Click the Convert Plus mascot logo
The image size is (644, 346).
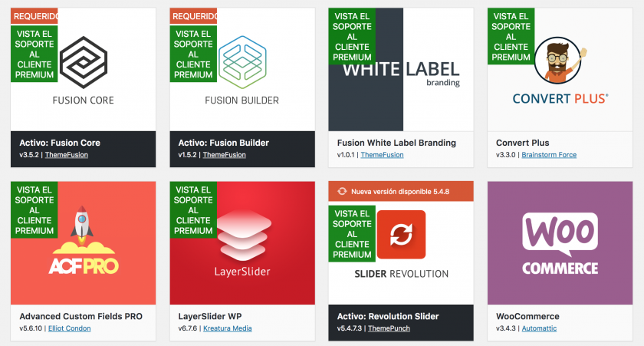point(560,60)
